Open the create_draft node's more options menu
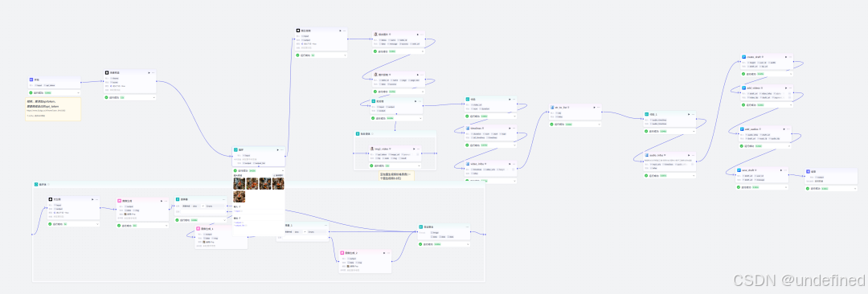868x294 pixels. point(791,56)
